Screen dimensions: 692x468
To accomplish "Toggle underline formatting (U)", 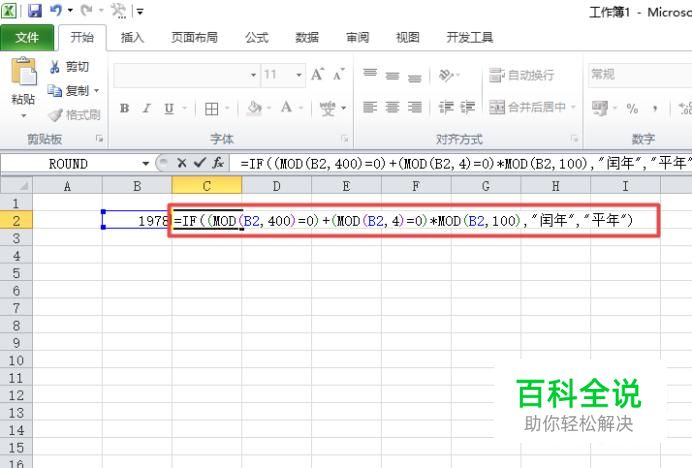I will pyautogui.click(x=169, y=108).
